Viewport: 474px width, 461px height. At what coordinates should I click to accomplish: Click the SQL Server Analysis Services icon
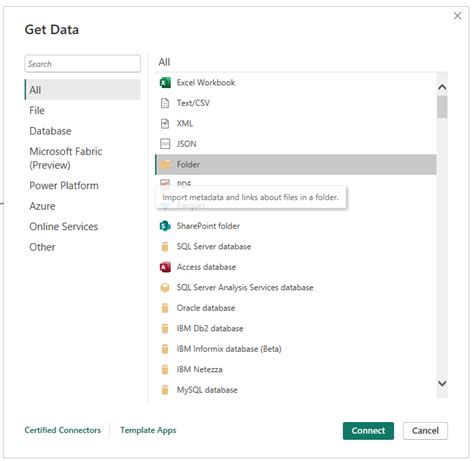coord(165,288)
